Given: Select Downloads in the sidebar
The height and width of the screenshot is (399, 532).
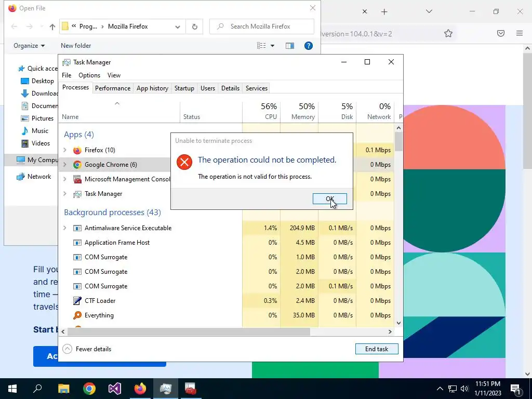Looking at the screenshot, I should coord(39,94).
